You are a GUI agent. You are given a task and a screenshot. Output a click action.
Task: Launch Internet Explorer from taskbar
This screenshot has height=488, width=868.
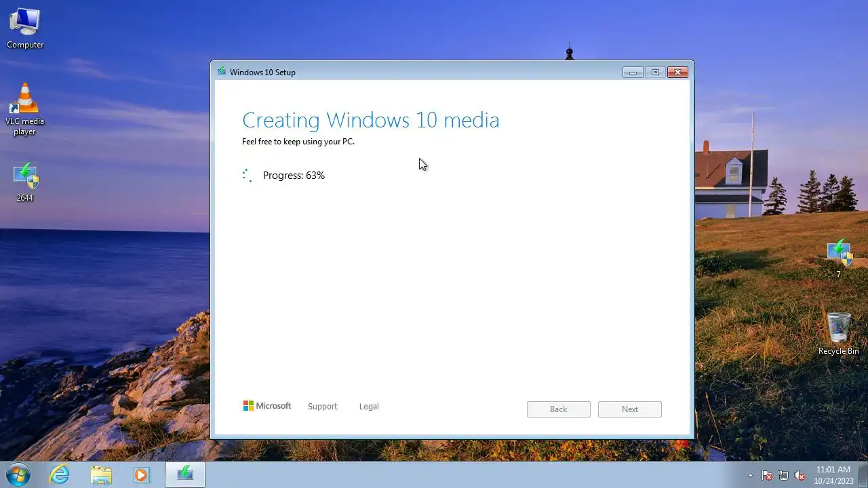(60, 474)
